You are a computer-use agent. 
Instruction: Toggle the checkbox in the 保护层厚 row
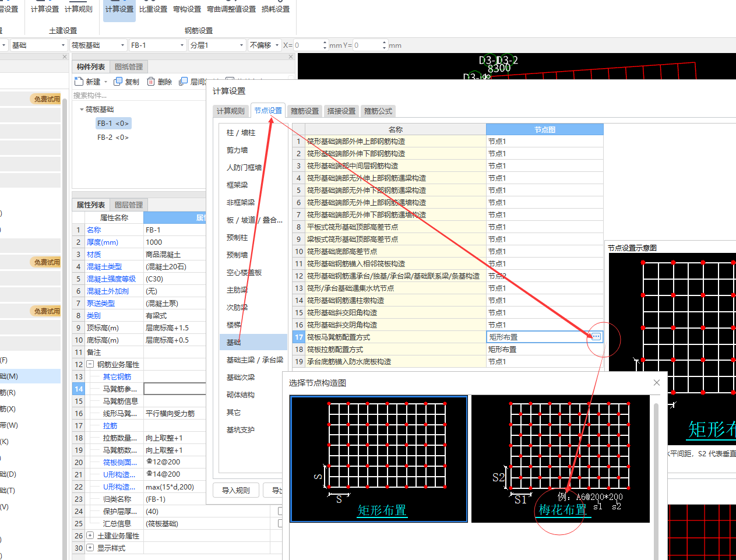(280, 511)
